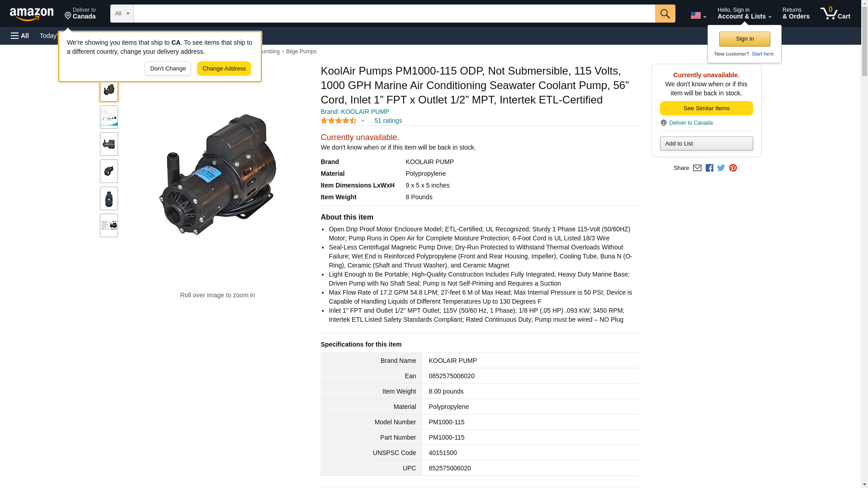Image resolution: width=868 pixels, height=488 pixels.
Task: Open Returns & Orders
Action: coord(796,14)
